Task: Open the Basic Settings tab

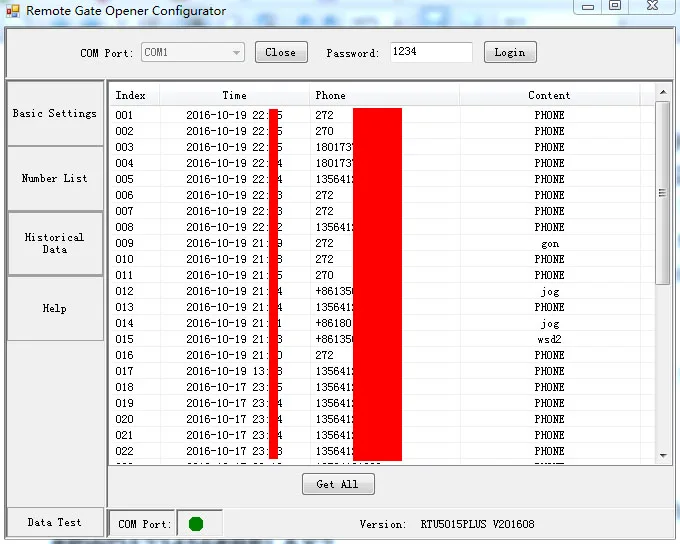Action: [x=55, y=113]
